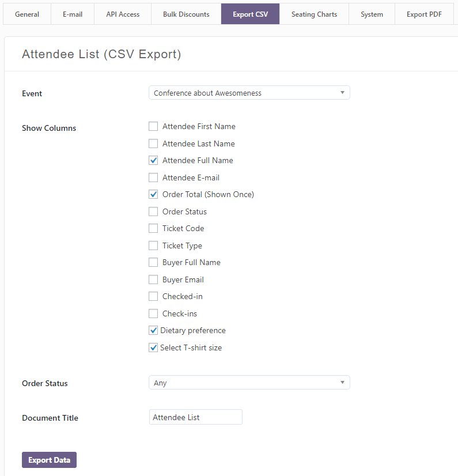
Task: Click the Export Data button
Action: pyautogui.click(x=49, y=460)
